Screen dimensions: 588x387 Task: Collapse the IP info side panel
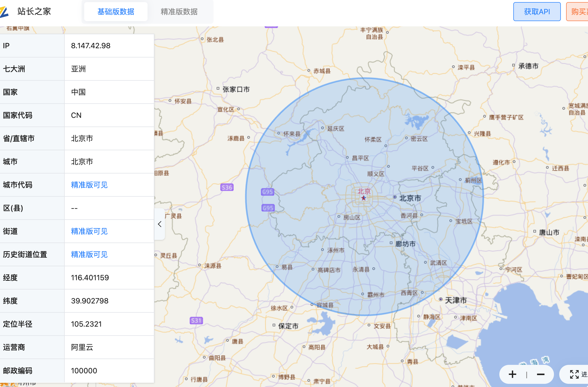point(160,224)
